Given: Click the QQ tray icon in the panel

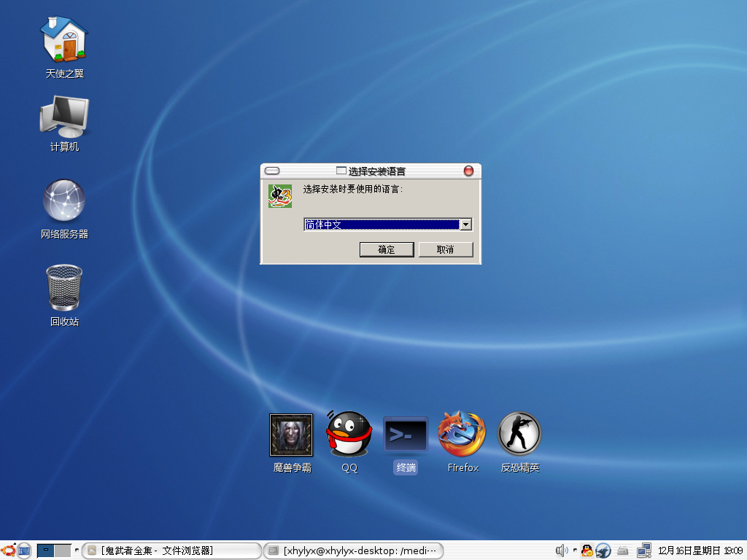Looking at the screenshot, I should point(587,551).
